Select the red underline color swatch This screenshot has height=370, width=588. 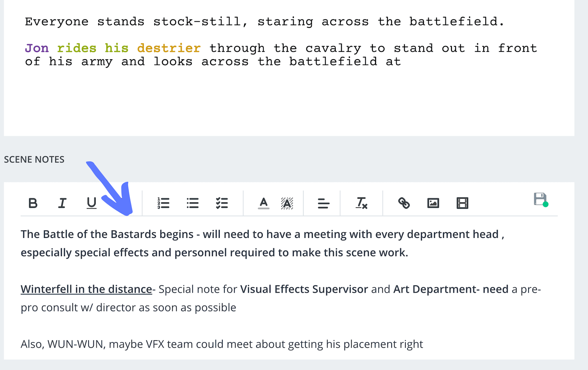(x=264, y=208)
